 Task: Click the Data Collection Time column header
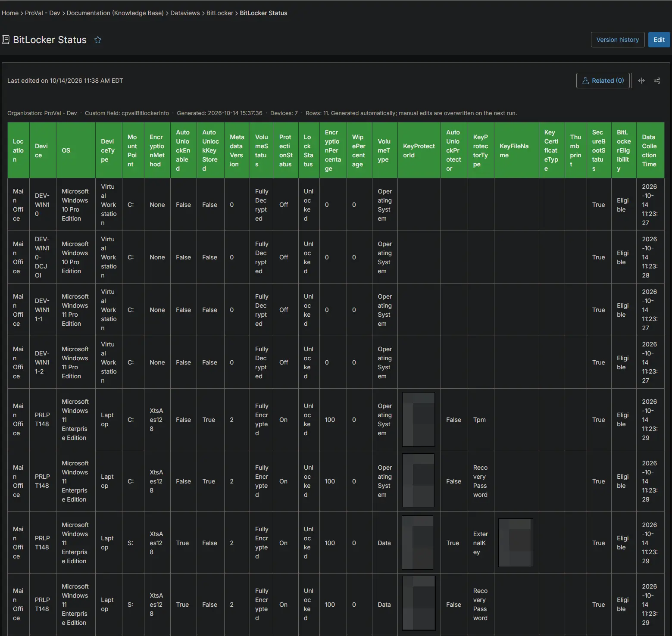(x=650, y=150)
